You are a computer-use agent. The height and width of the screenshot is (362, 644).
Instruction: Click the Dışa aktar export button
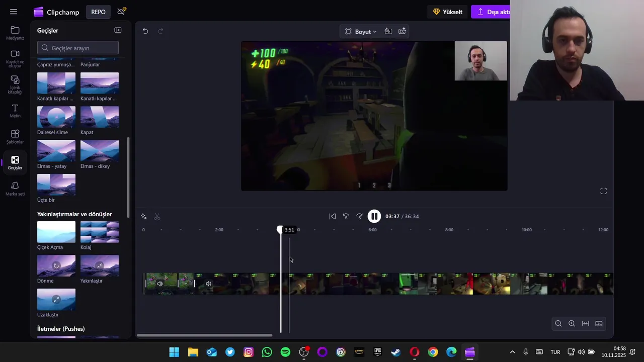(x=491, y=12)
